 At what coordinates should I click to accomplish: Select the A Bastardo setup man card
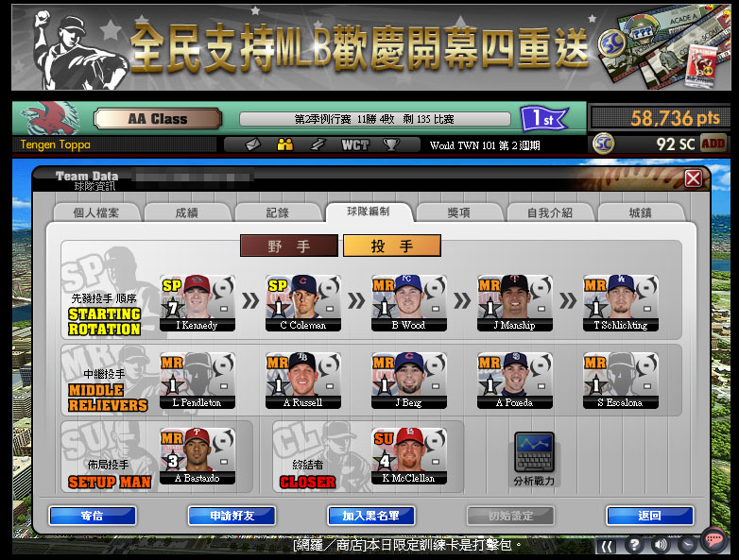198,456
